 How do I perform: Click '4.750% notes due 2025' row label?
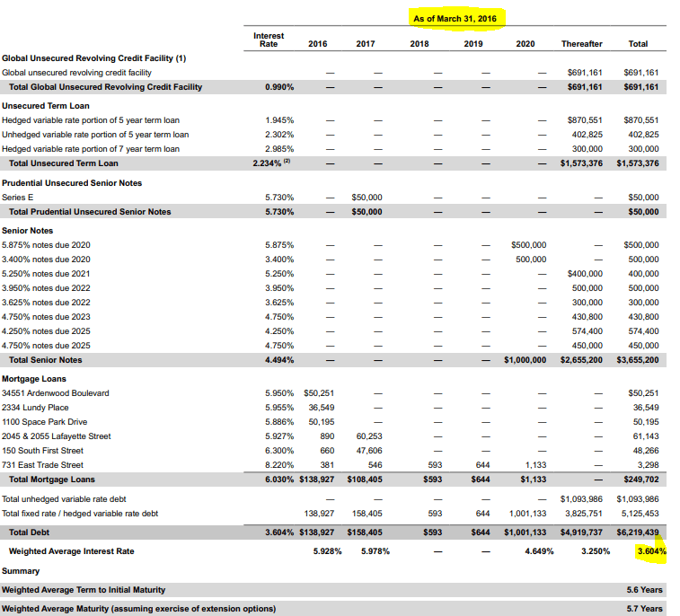pos(46,345)
